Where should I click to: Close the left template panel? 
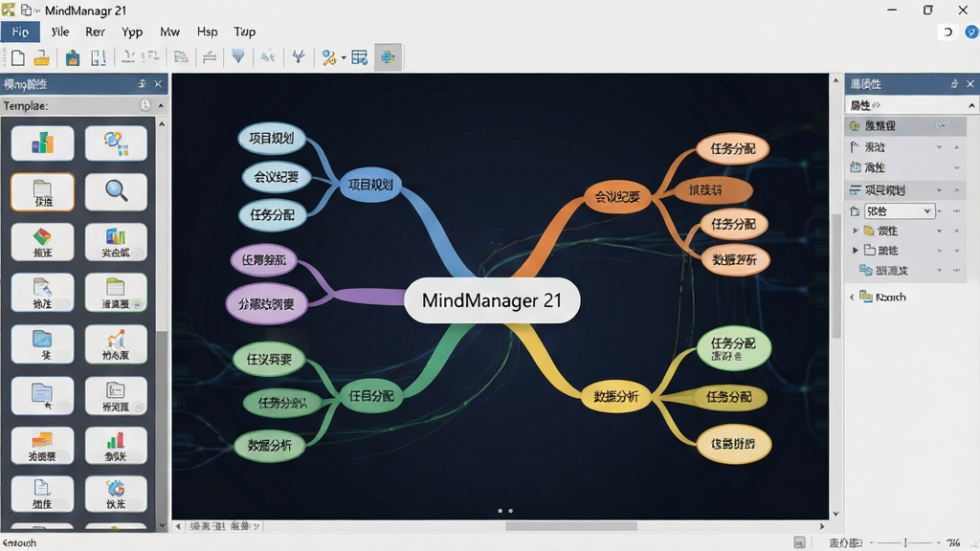point(158,84)
